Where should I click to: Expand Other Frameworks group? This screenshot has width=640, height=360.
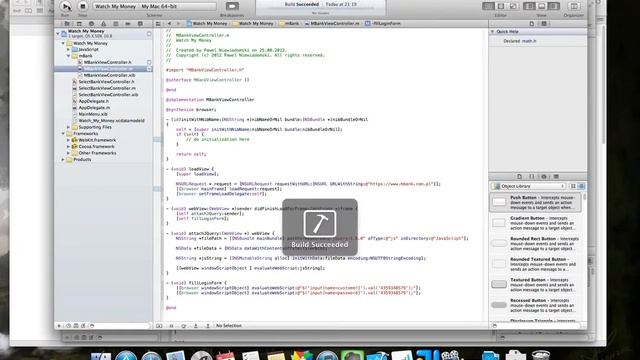click(x=69, y=153)
